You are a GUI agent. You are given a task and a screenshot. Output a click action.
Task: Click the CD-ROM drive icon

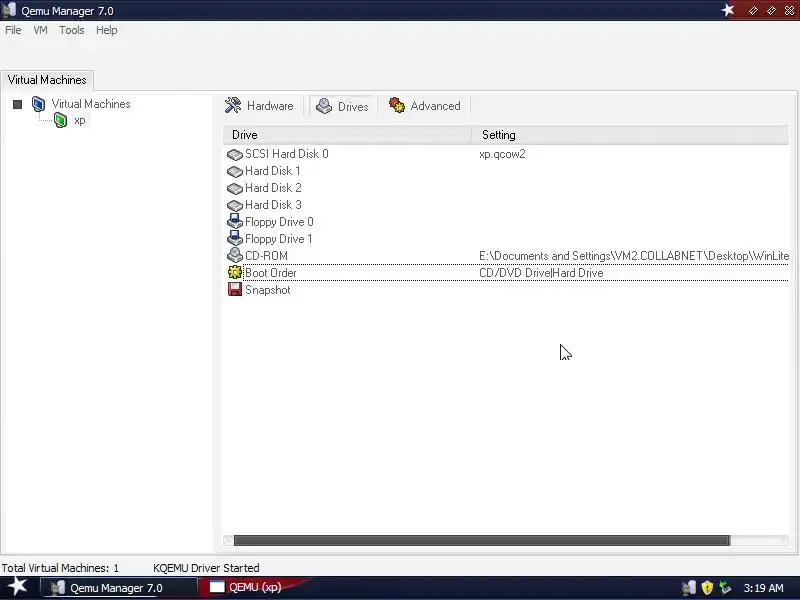235,255
